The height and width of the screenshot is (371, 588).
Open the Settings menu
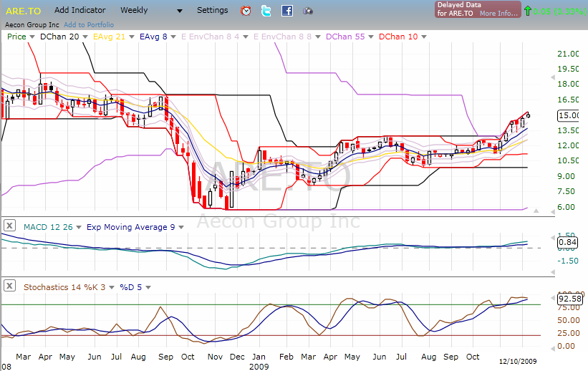coord(212,10)
